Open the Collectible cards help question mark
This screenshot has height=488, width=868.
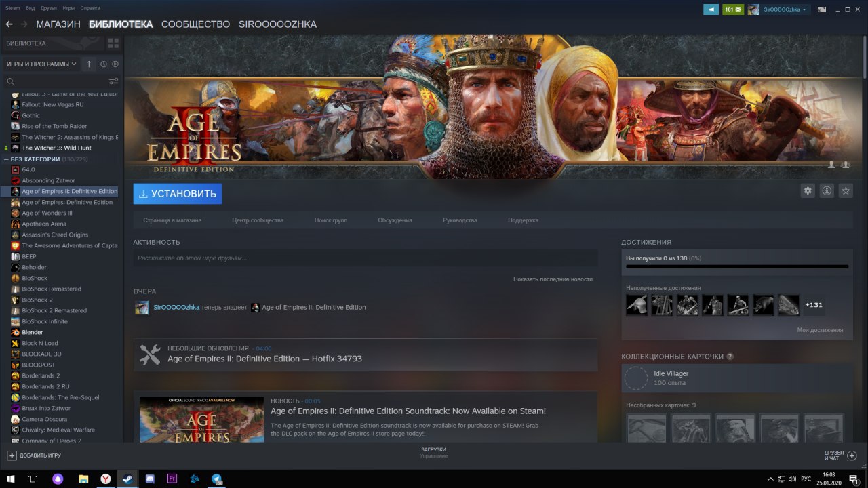[730, 357]
